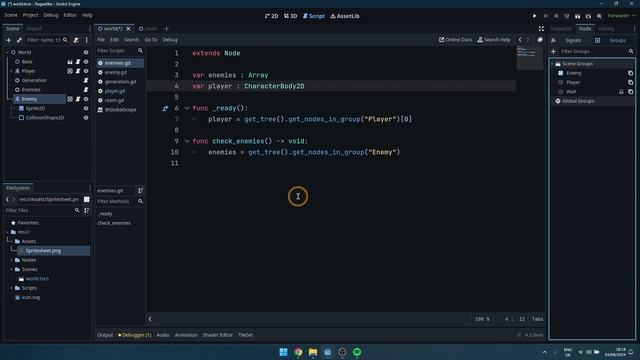
Task: Switch to the 2D workspace
Action: pyautogui.click(x=271, y=16)
